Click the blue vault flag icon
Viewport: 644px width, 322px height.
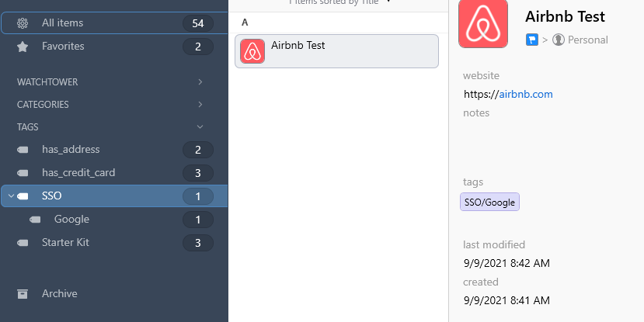pos(532,40)
